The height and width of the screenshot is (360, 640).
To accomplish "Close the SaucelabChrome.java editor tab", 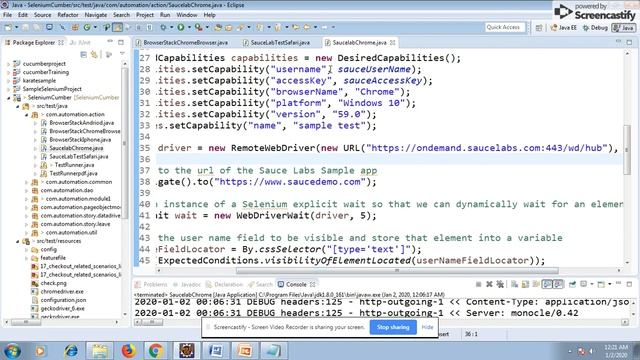I will 392,42.
